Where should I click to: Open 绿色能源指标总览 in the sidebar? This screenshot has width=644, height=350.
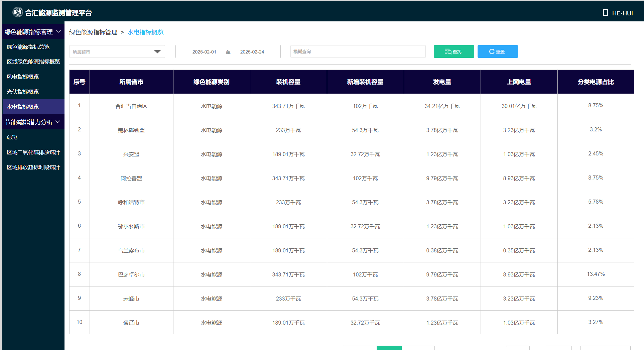pyautogui.click(x=28, y=47)
